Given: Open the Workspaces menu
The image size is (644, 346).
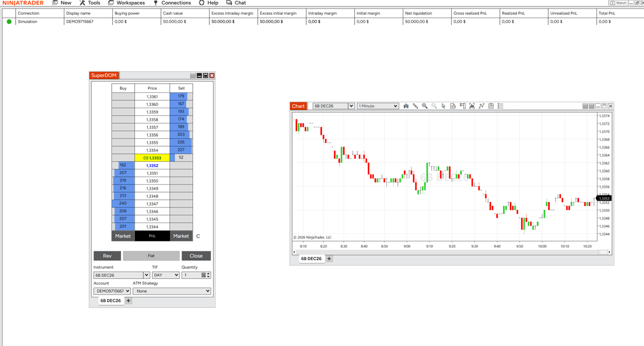Looking at the screenshot, I should tap(126, 3).
